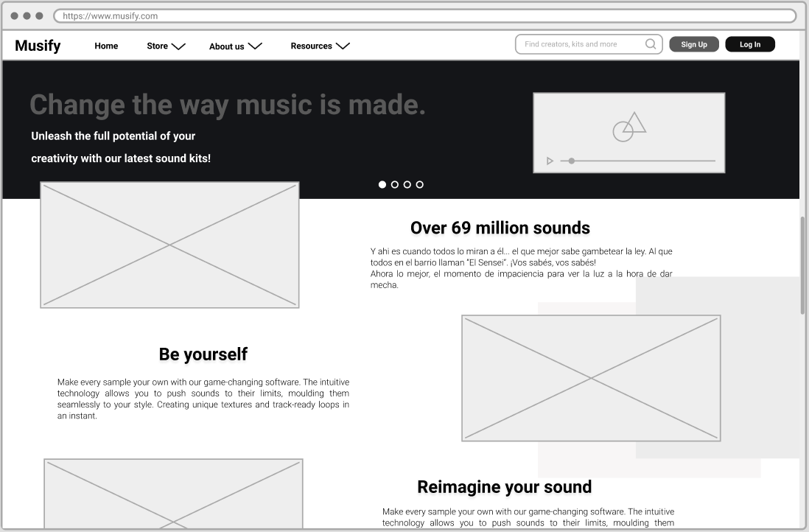This screenshot has width=809, height=532.
Task: Expand the Resources dropdown chevron
Action: coord(343,46)
